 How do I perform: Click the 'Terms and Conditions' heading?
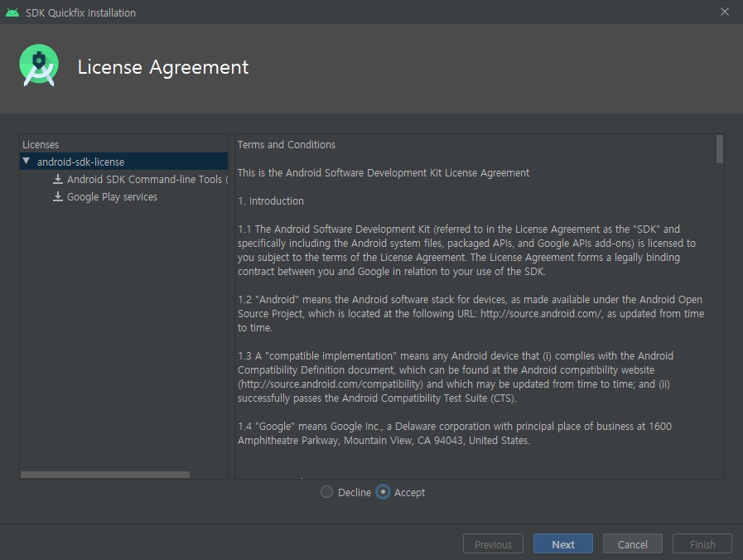pos(287,144)
